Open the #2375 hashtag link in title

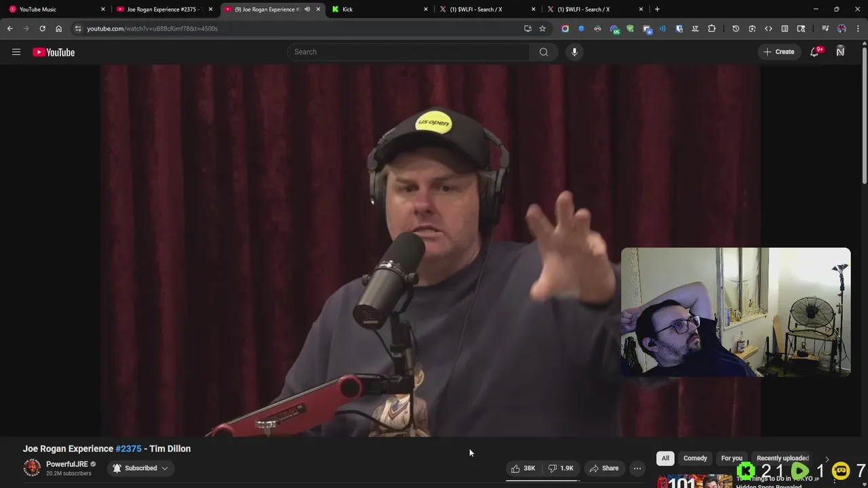pyautogui.click(x=129, y=449)
